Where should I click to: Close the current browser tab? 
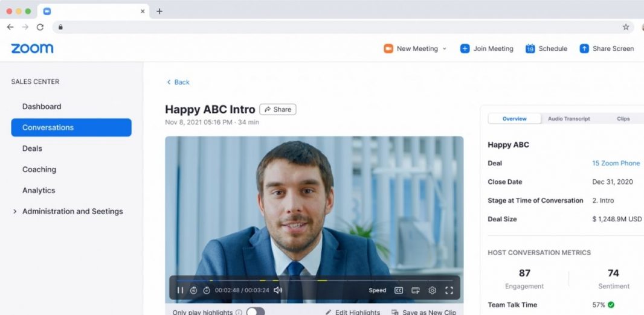point(143,11)
